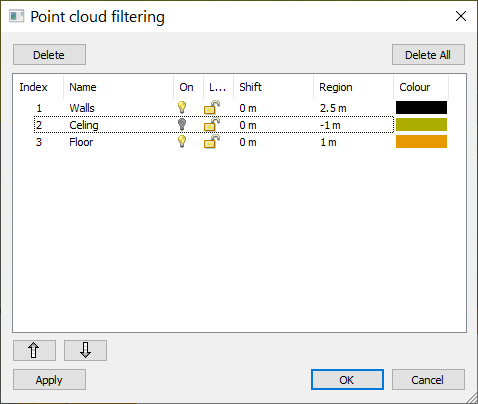Lock the Walls filter padlock icon
The image size is (478, 404).
212,107
